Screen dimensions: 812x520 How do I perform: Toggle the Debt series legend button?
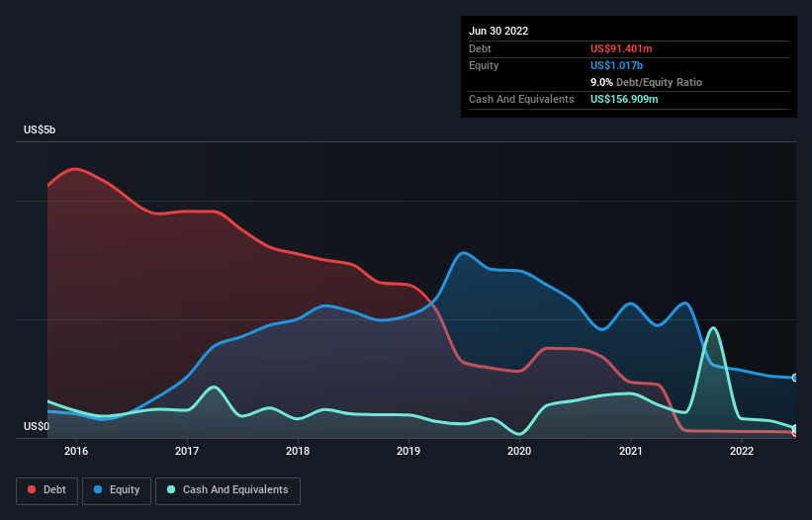pyautogui.click(x=47, y=490)
